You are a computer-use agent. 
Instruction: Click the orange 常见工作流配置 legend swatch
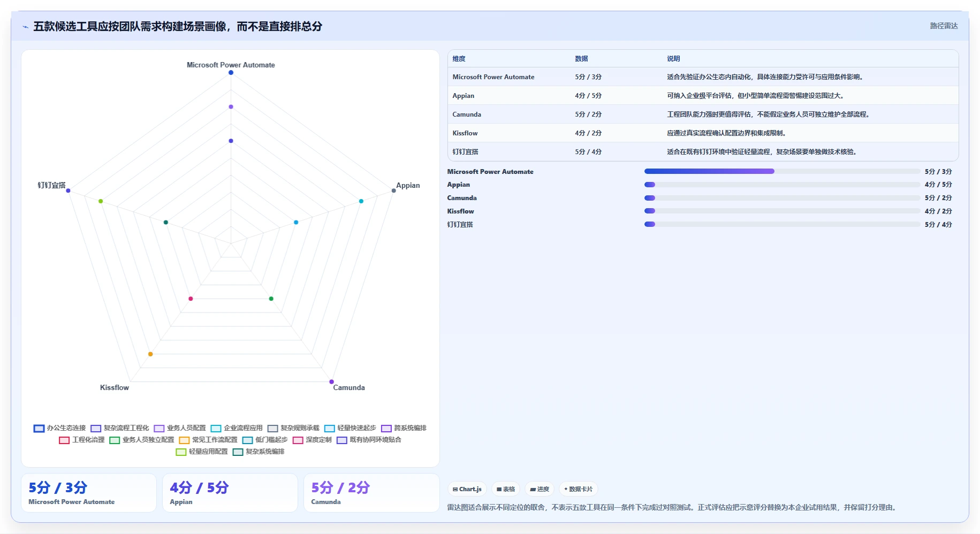coord(184,440)
